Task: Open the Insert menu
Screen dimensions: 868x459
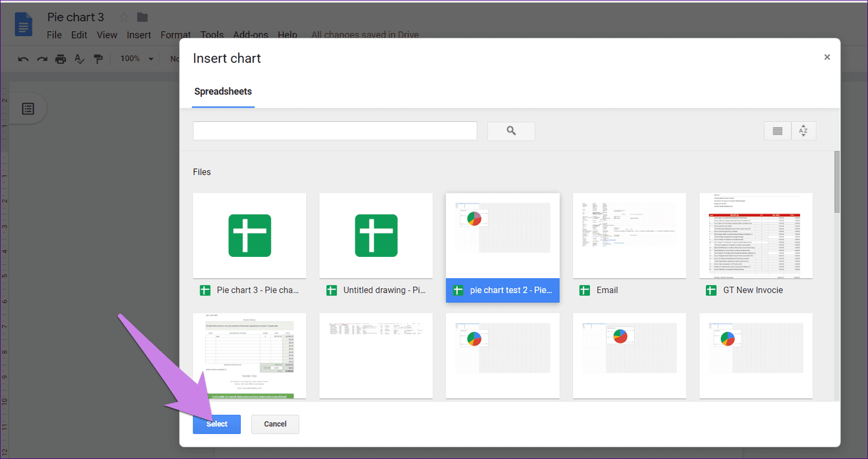Action: pos(138,35)
